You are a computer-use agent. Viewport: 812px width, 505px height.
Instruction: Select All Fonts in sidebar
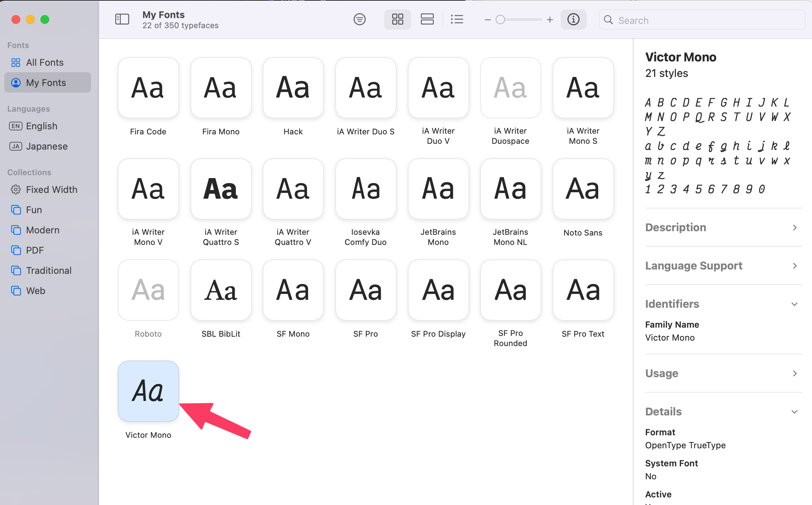(x=48, y=62)
